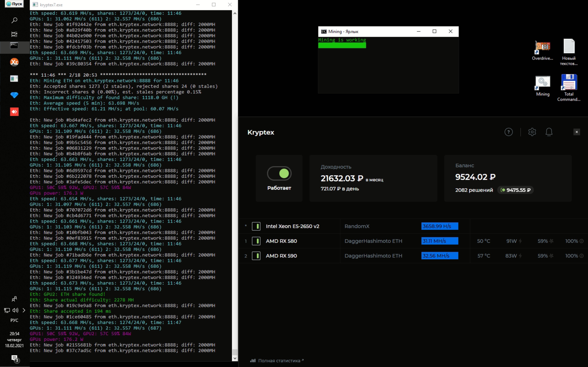Viewport: 588px width, 367px height.
Task: Toggle the Работает mining switch
Action: (x=279, y=174)
